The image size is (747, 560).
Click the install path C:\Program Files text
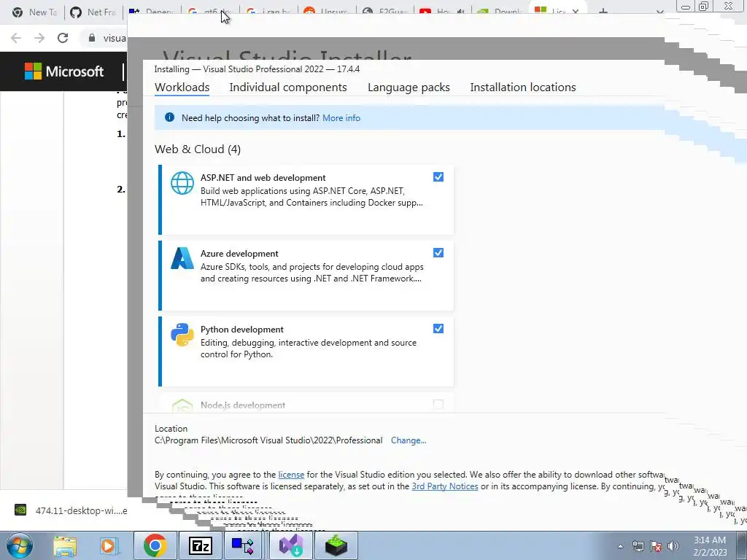pyautogui.click(x=268, y=440)
